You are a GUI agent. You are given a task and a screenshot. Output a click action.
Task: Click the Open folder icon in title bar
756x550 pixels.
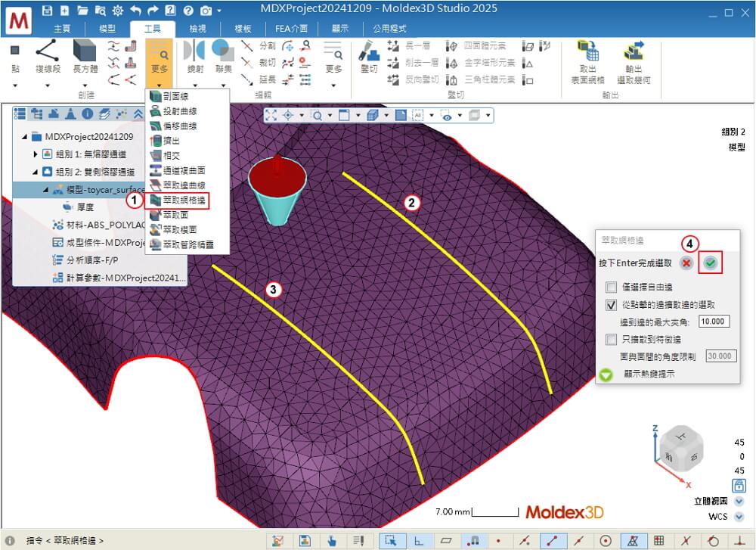(x=82, y=10)
